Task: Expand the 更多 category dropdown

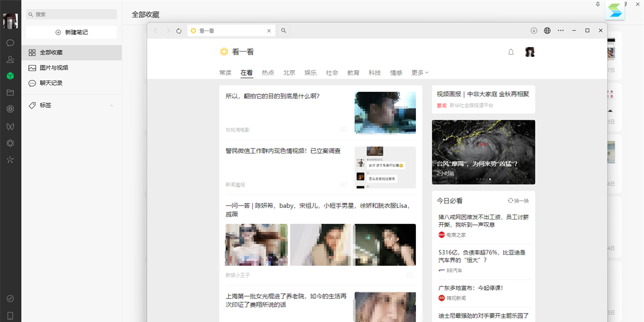Action: pyautogui.click(x=420, y=72)
